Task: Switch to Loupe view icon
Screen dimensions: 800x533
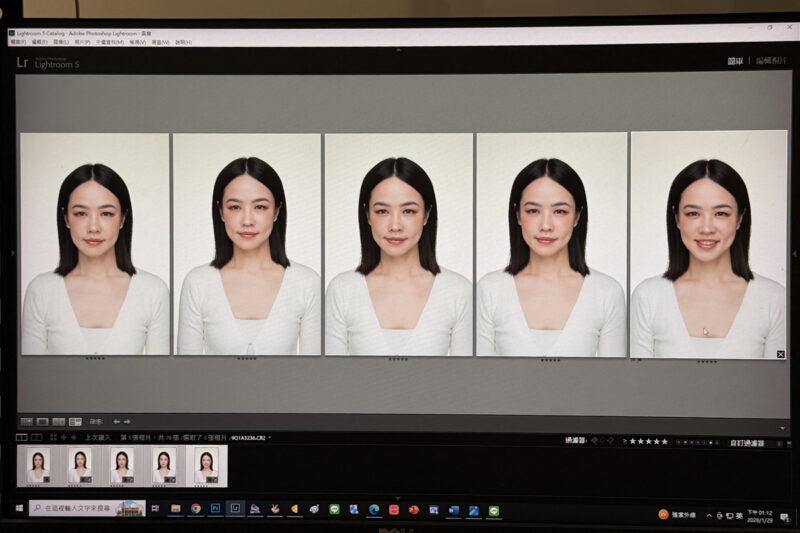Action: point(42,422)
